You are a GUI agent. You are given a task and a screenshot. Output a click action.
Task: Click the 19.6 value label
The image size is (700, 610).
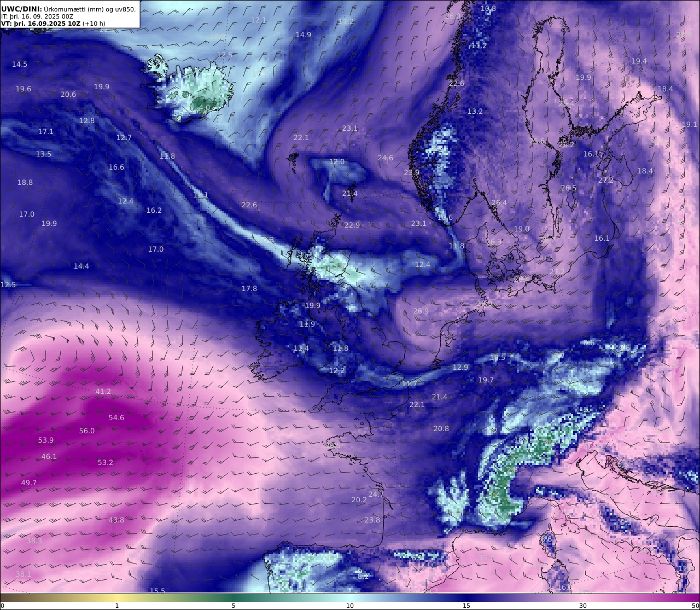pyautogui.click(x=24, y=89)
